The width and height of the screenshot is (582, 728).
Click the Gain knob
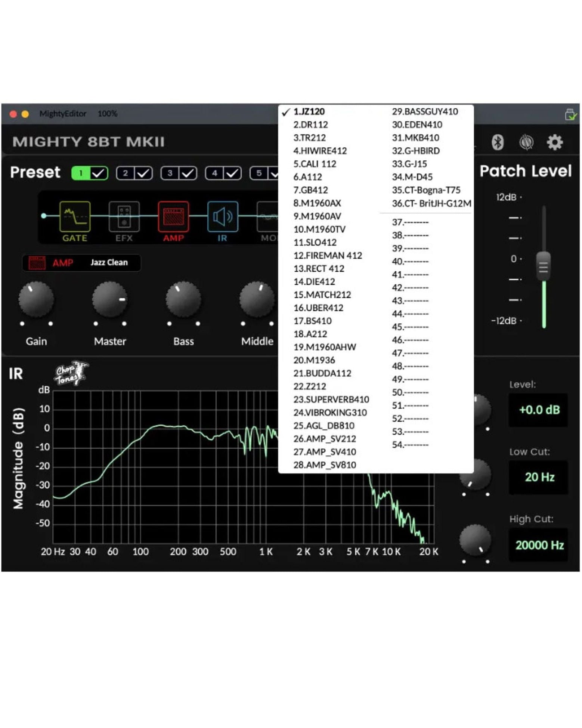36,300
